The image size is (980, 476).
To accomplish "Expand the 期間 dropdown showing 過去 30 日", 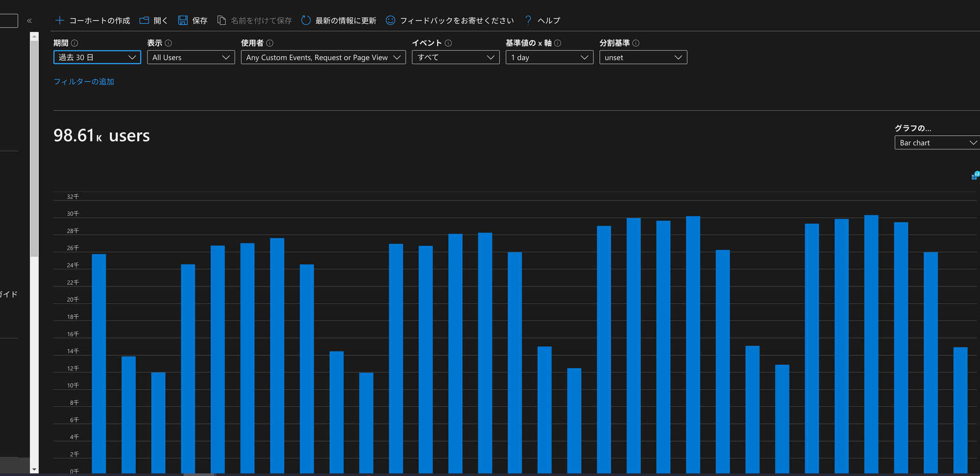I will tap(97, 57).
